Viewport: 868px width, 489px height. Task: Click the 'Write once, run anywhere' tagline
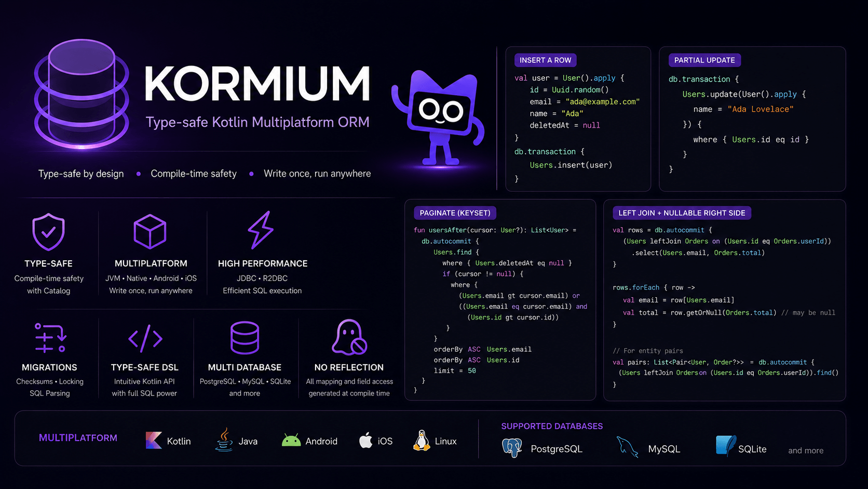tap(317, 174)
